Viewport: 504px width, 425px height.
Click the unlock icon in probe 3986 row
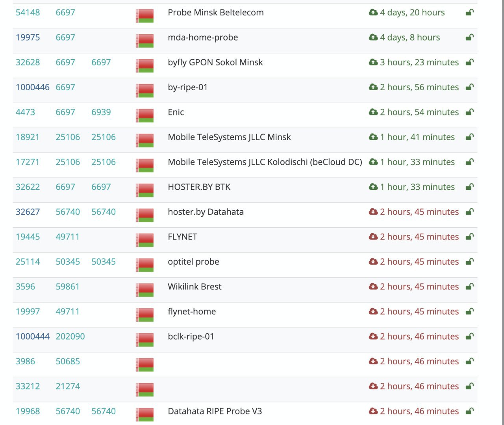[469, 361]
